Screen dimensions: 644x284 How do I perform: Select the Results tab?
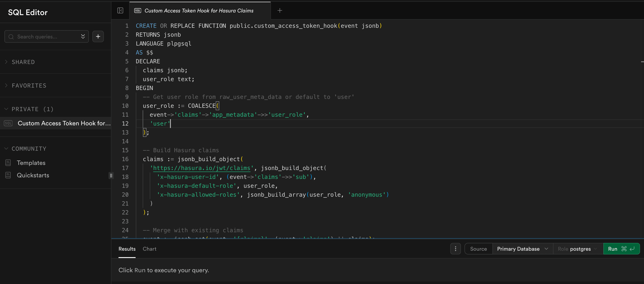pos(127,249)
